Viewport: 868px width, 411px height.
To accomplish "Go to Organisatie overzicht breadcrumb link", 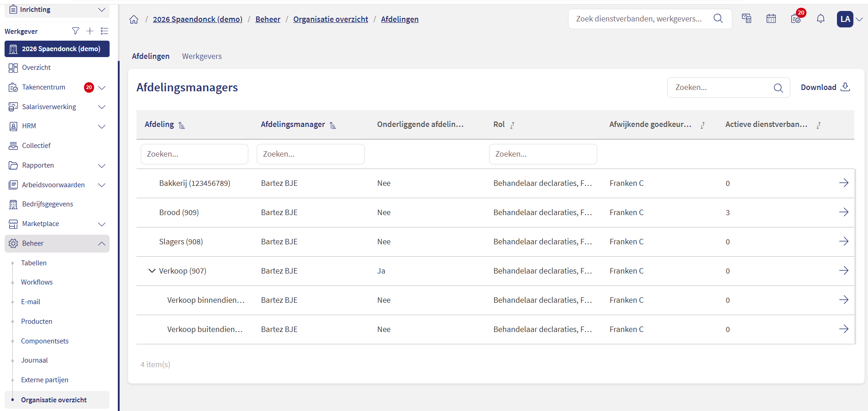I will coord(331,19).
